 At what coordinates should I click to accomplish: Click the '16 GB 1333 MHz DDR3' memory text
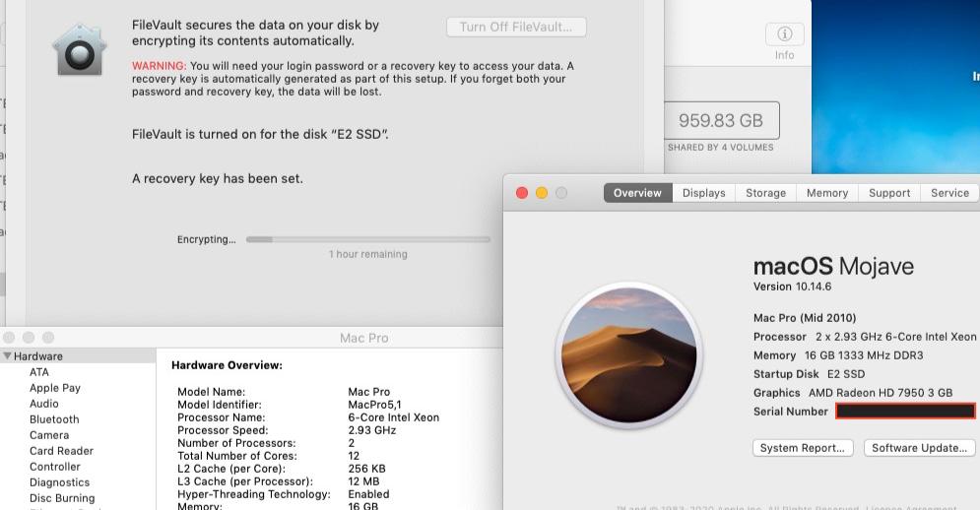(x=864, y=355)
